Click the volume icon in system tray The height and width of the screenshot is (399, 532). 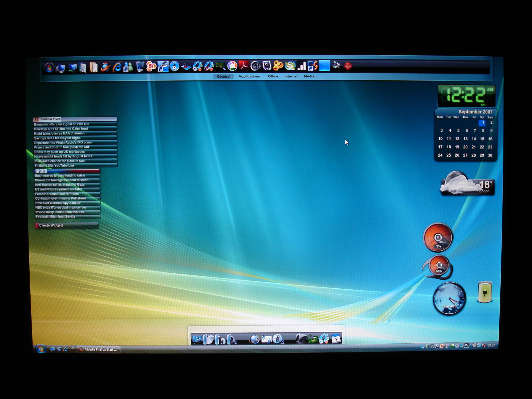pyautogui.click(x=484, y=346)
